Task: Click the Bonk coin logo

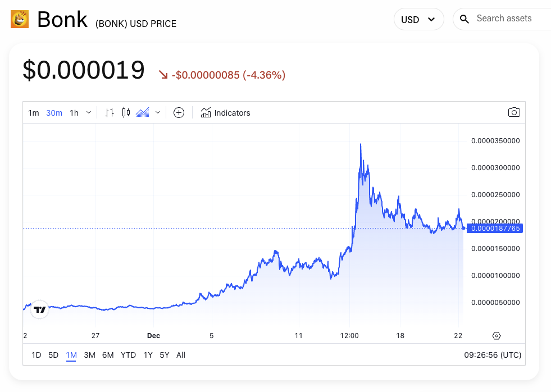Action: point(19,19)
